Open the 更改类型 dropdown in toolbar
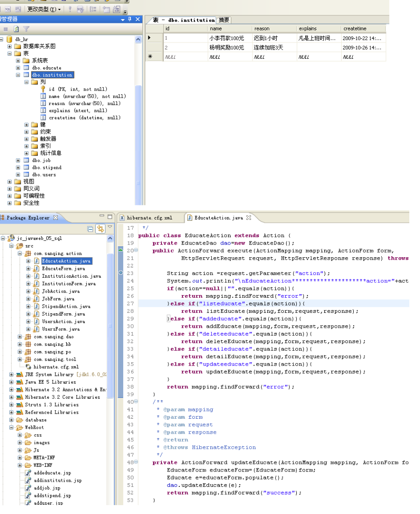420x514 pixels. [44, 9]
